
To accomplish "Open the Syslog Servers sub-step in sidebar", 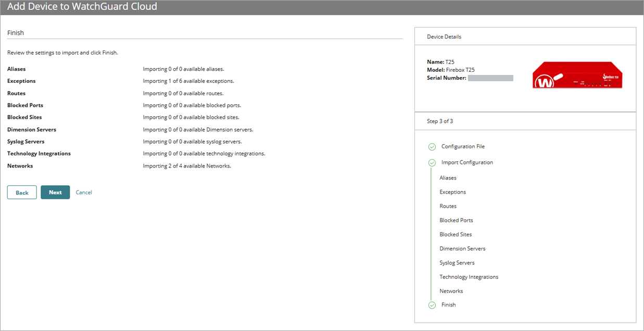I will point(457,263).
